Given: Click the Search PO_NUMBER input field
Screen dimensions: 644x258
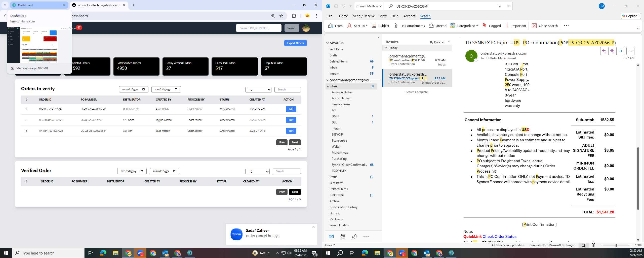Looking at the screenshot, I should (259, 28).
